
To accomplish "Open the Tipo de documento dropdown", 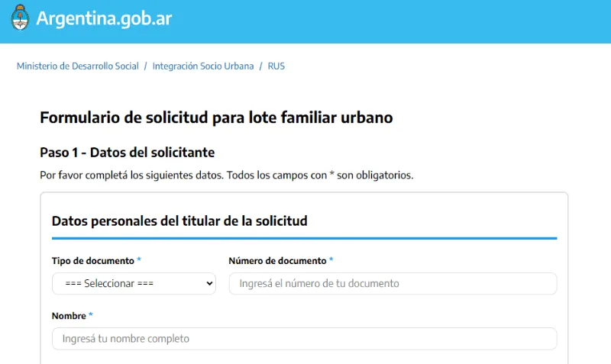I will [134, 283].
